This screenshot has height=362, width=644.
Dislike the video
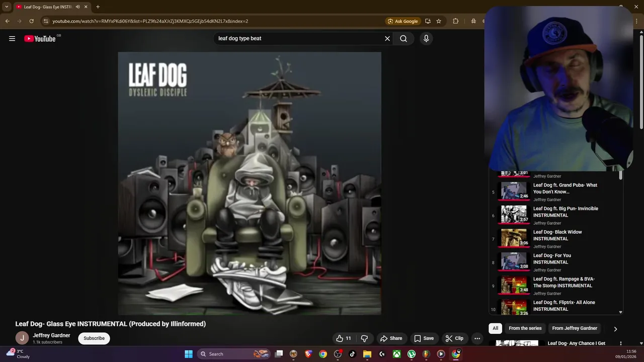(364, 338)
